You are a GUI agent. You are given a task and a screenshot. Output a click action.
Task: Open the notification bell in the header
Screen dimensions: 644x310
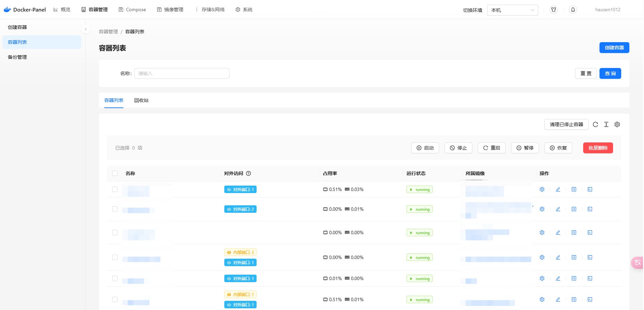coord(573,10)
